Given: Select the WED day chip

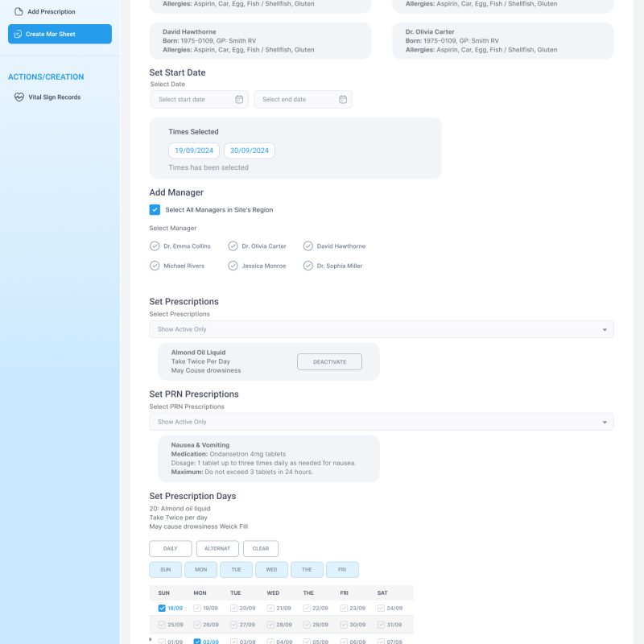Looking at the screenshot, I should 271,570.
